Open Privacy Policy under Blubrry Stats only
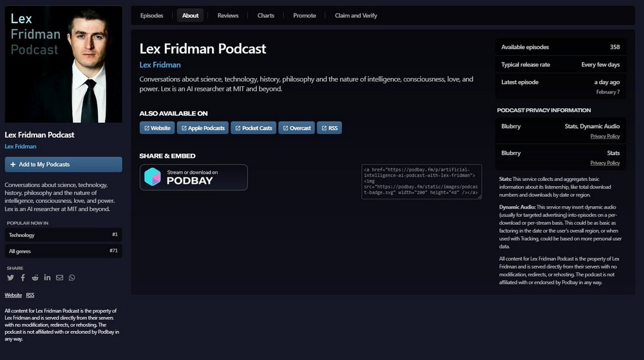This screenshot has width=644, height=360. pyautogui.click(x=605, y=163)
